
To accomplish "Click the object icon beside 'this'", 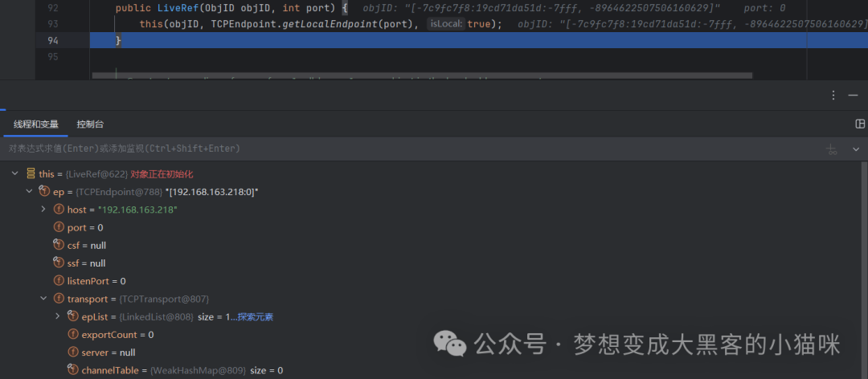I will pyautogui.click(x=31, y=173).
